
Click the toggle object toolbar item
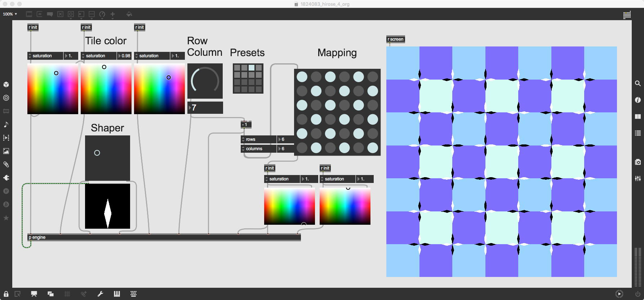(x=60, y=14)
